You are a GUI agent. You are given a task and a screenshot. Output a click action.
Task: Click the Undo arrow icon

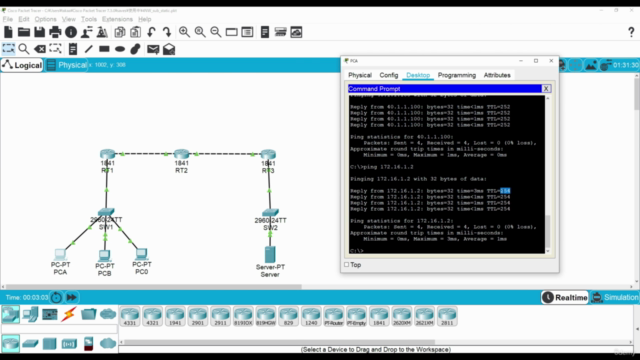click(151, 32)
